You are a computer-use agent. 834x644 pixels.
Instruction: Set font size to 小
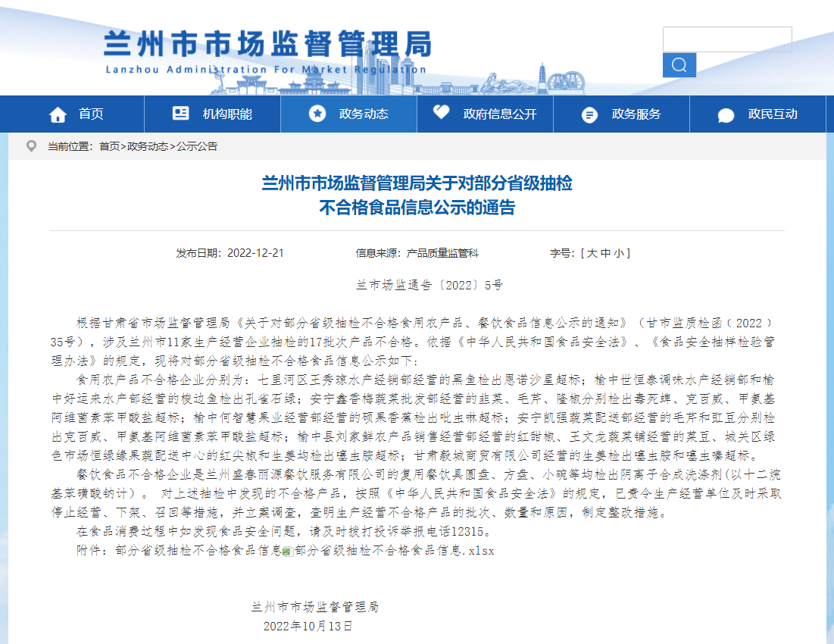(619, 253)
